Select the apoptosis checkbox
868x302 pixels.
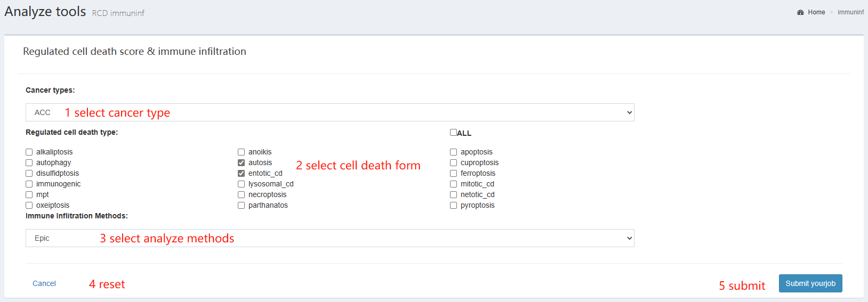(454, 152)
